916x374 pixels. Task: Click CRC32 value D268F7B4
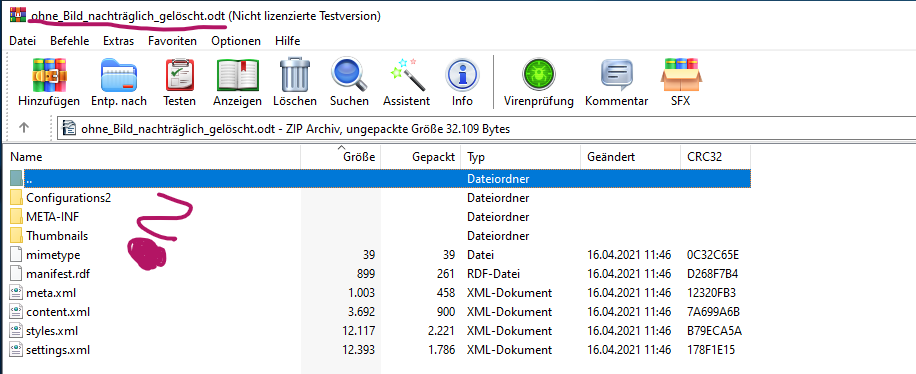pyautogui.click(x=714, y=274)
